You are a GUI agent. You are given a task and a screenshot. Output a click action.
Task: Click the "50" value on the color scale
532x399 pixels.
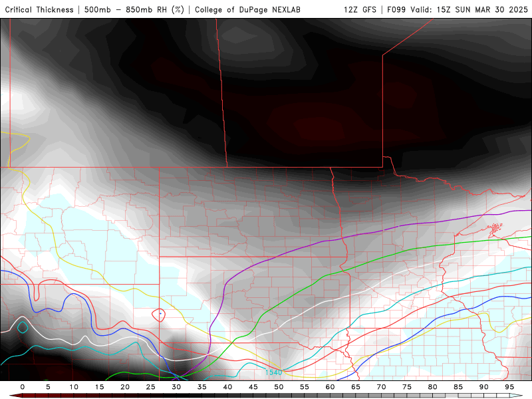[x=279, y=387]
